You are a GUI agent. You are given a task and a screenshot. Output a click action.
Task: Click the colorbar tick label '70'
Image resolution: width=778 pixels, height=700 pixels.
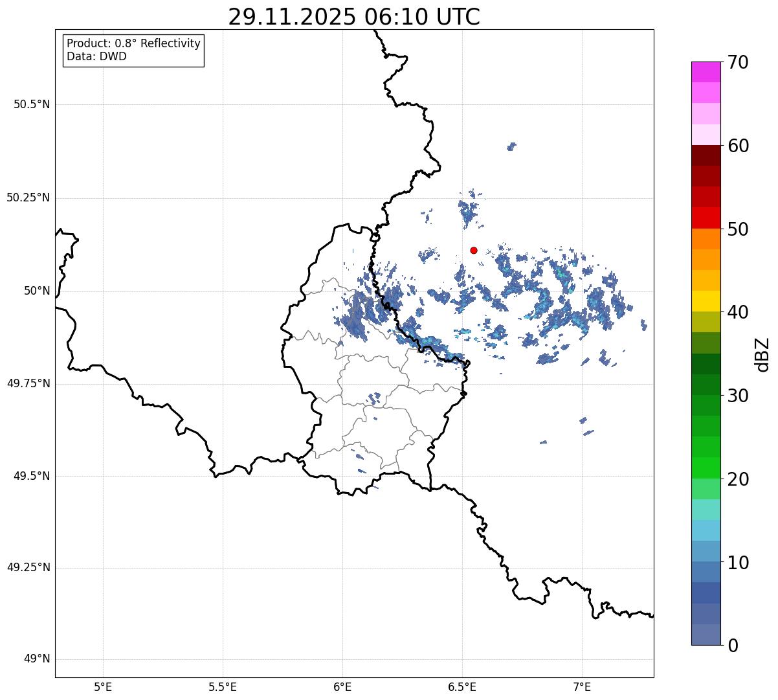coord(737,62)
